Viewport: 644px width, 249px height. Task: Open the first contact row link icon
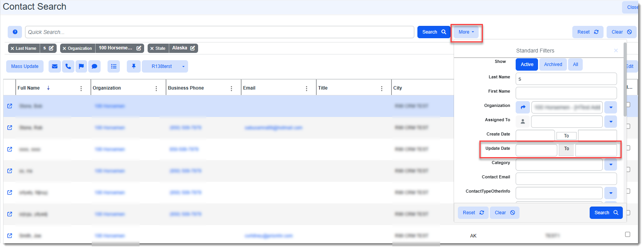coord(10,106)
